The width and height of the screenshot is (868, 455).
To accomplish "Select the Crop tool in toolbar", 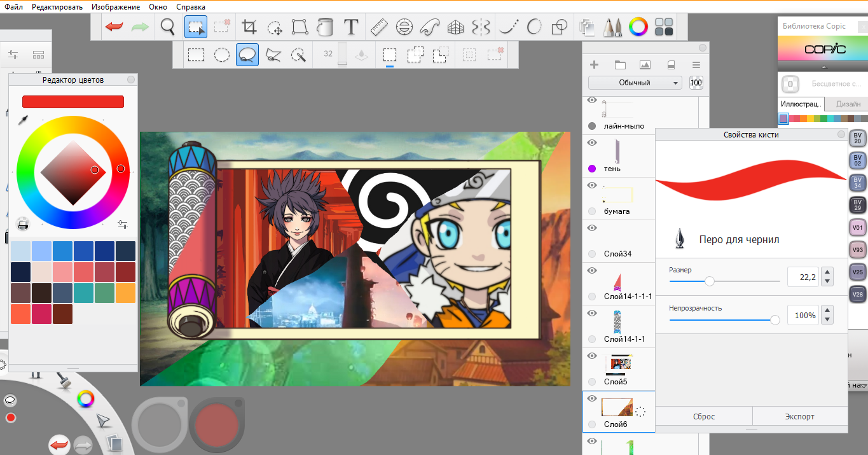I will point(249,27).
